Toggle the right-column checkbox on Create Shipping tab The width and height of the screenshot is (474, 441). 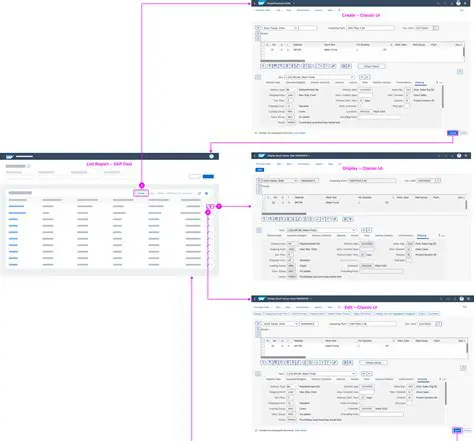(x=407, y=106)
